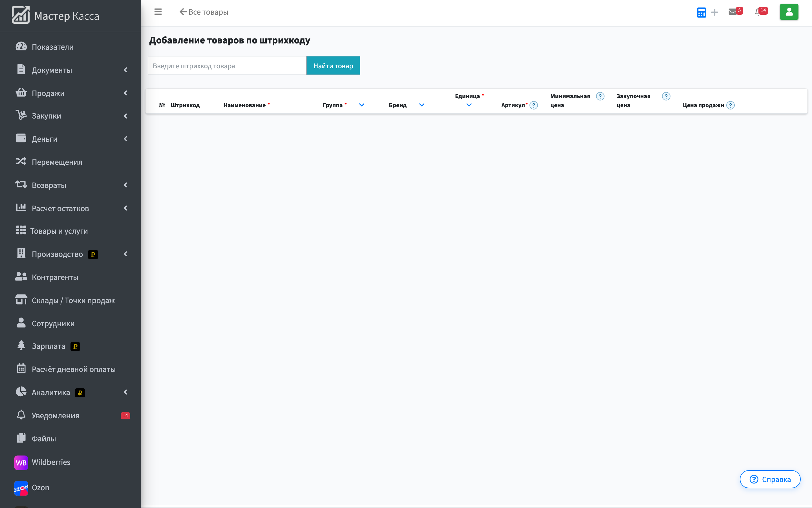Open the Зарплата menu item
This screenshot has width=812, height=508.
pyautogui.click(x=70, y=346)
